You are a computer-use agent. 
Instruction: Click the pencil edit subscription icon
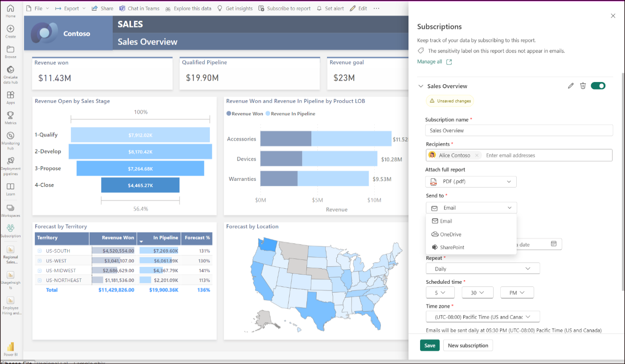click(x=571, y=86)
